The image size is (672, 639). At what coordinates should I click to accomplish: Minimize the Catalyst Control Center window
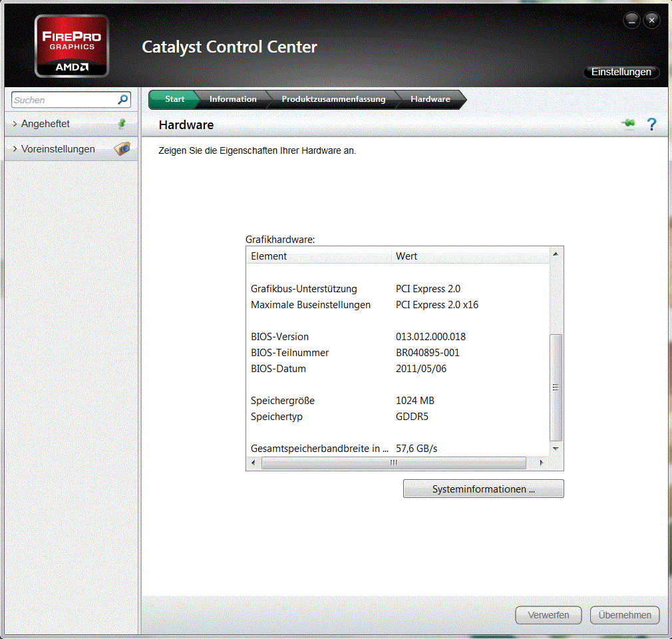tap(631, 20)
